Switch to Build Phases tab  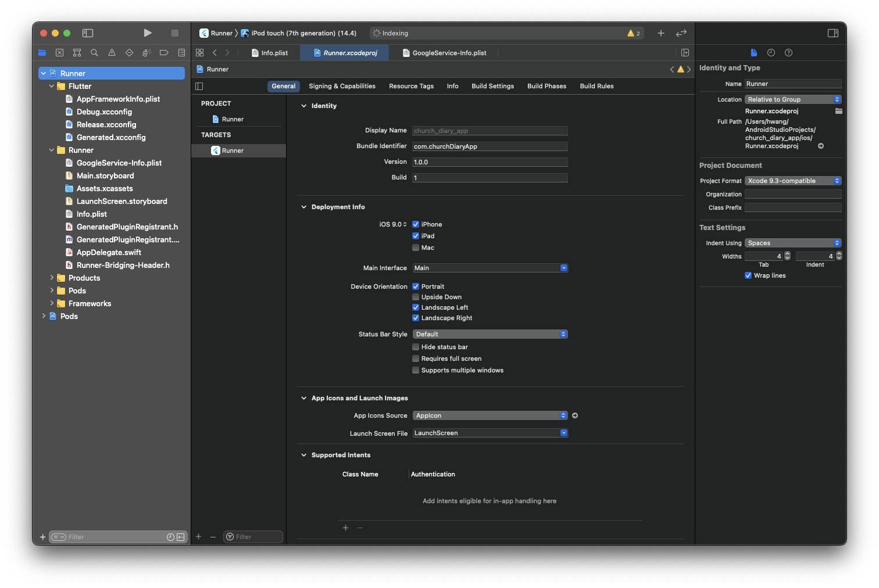(x=546, y=86)
